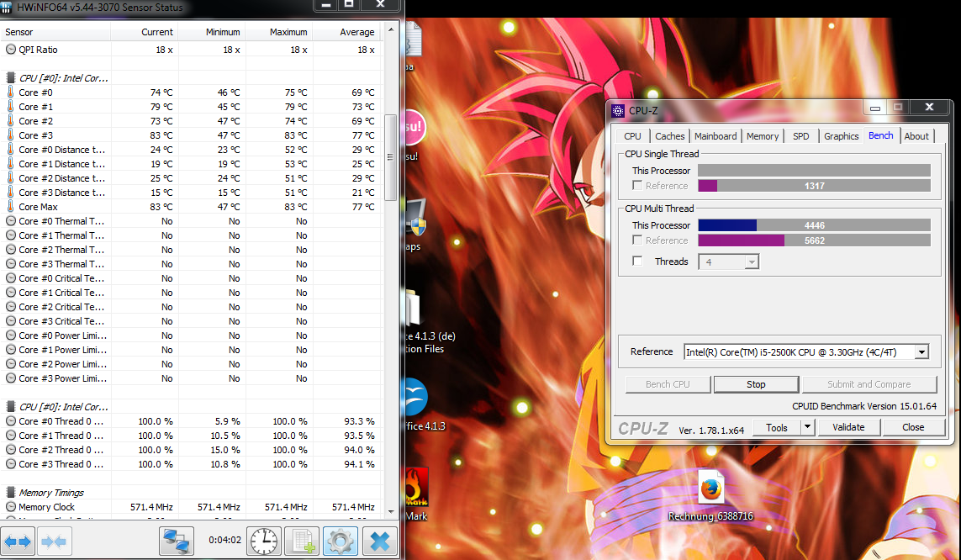Image resolution: width=961 pixels, height=560 pixels.
Task: Select Core #1 Critical Temperature row
Action: 191,293
